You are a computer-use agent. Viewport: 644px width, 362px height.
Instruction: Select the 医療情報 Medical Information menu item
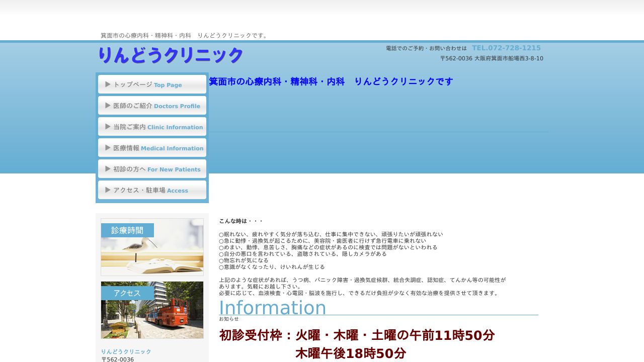click(x=152, y=147)
